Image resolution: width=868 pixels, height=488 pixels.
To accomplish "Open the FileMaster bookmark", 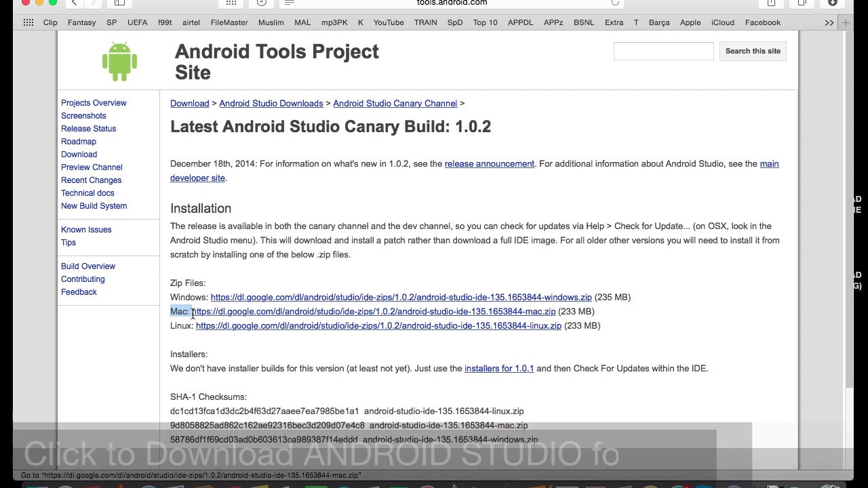I will click(229, 22).
